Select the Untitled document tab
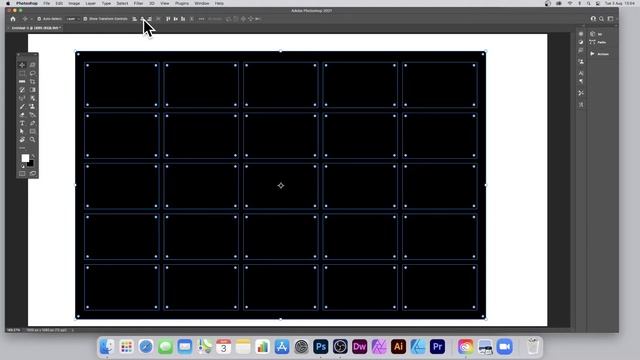Image resolution: width=640 pixels, height=360 pixels. pos(36,28)
